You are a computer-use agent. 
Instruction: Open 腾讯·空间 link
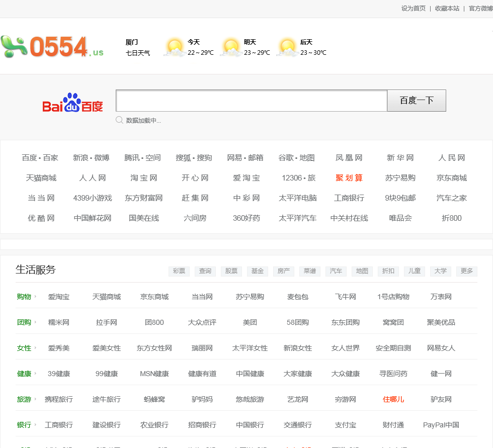pyautogui.click(x=142, y=158)
